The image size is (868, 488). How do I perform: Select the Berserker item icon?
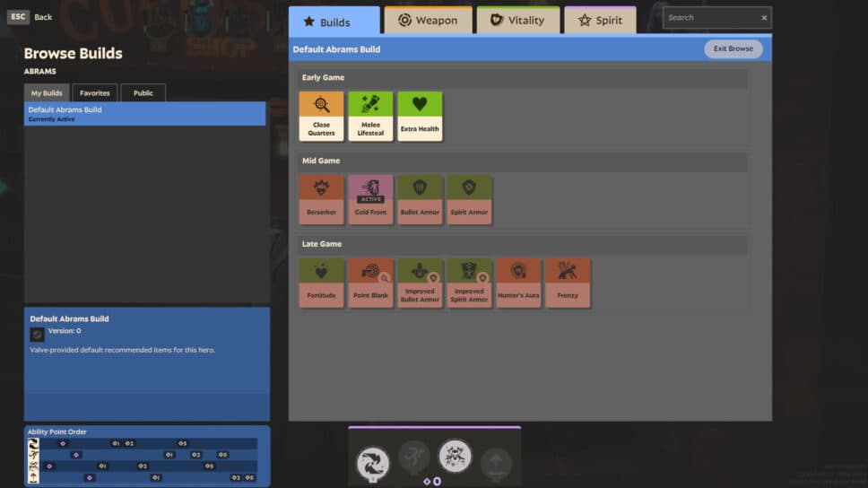point(321,199)
